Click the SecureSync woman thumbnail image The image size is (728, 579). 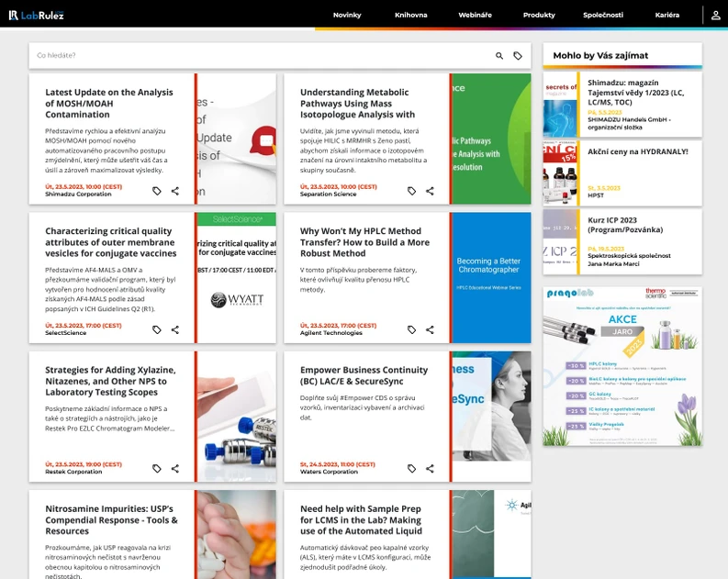point(492,417)
